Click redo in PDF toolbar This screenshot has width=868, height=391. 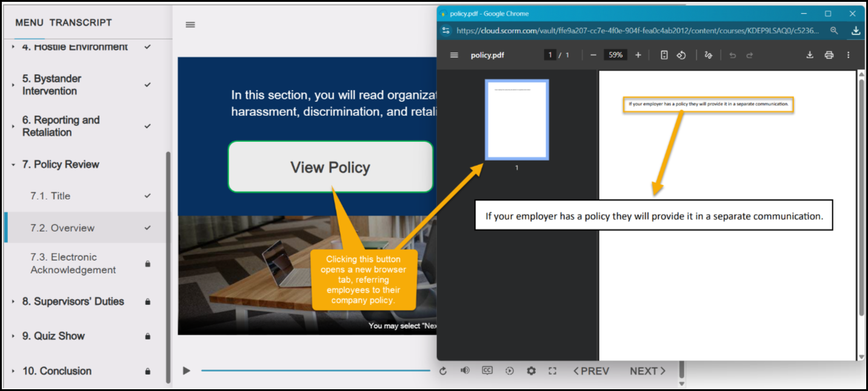[x=750, y=55]
